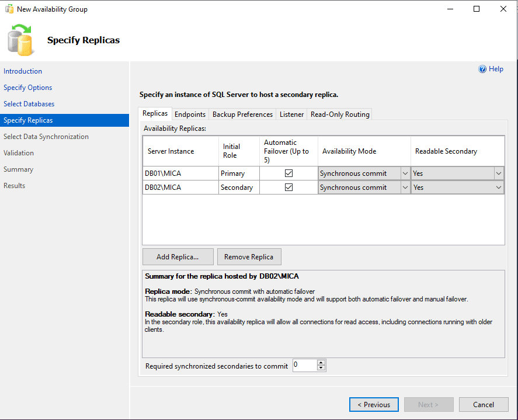Select the Listener tab

point(291,114)
